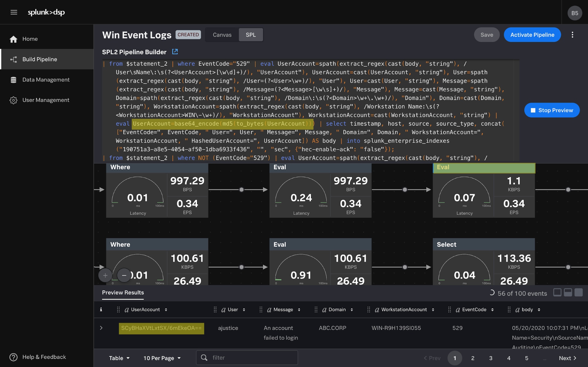Open the B5 user avatar menu
Viewport: 588px width, 367px height.
click(574, 13)
